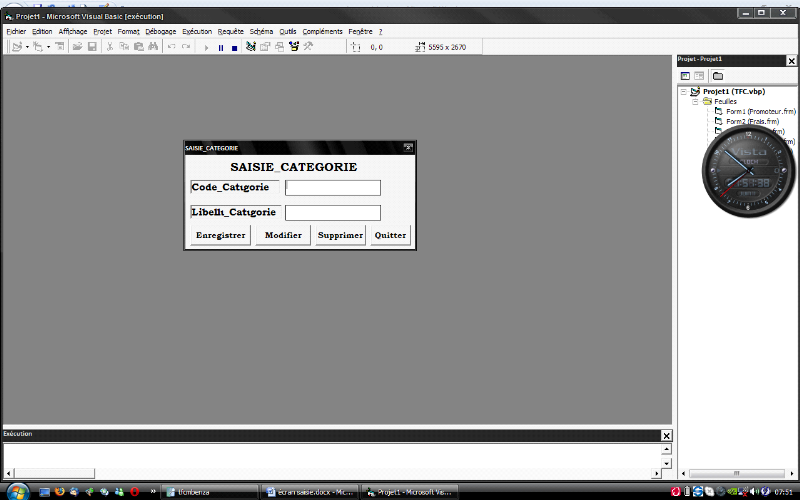The height and width of the screenshot is (500, 800).
Task: Click the Start run arrow
Action: click(206, 47)
